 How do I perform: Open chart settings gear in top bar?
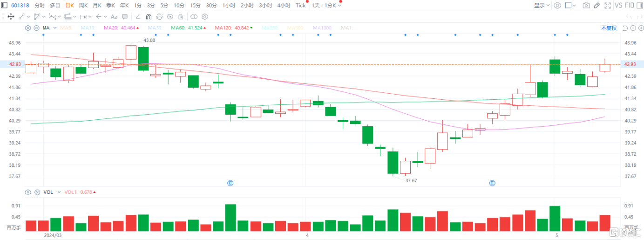pyautogui.click(x=557, y=6)
